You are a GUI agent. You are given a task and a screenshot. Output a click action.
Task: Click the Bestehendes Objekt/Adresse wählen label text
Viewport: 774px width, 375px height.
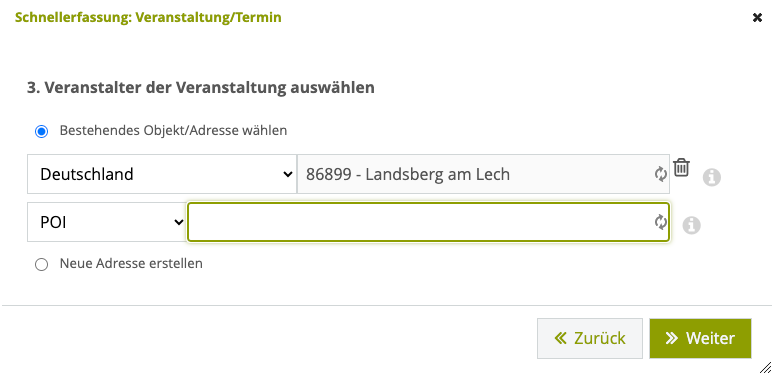173,131
